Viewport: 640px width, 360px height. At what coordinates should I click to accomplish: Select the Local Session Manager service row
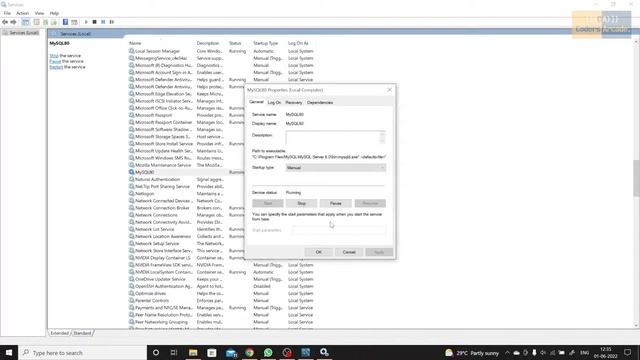click(221, 51)
